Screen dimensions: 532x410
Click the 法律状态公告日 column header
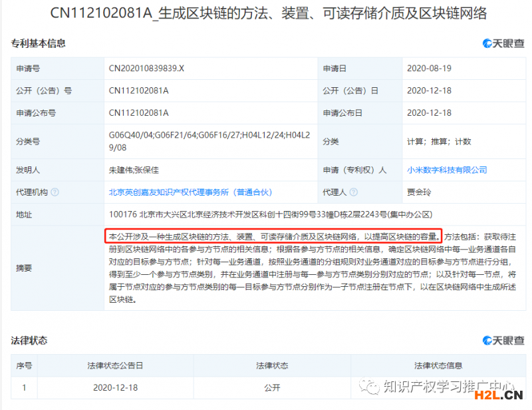click(x=115, y=365)
